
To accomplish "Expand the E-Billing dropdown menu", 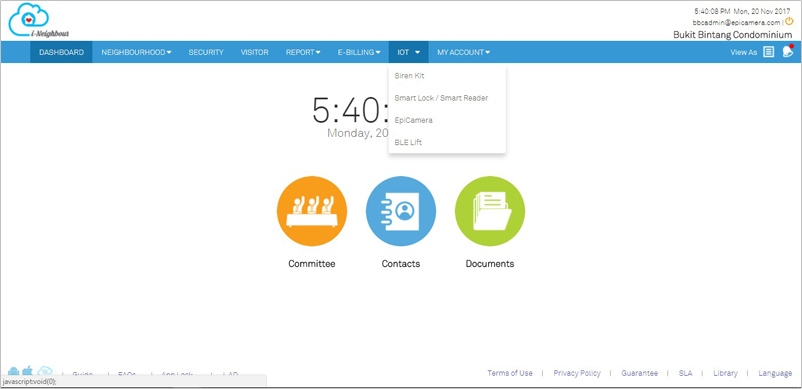I will tap(359, 52).
